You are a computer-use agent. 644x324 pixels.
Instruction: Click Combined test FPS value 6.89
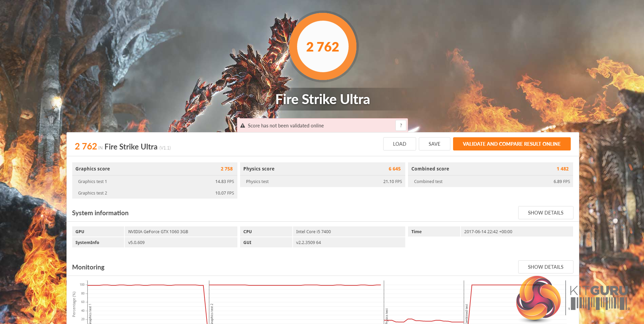coord(562,182)
